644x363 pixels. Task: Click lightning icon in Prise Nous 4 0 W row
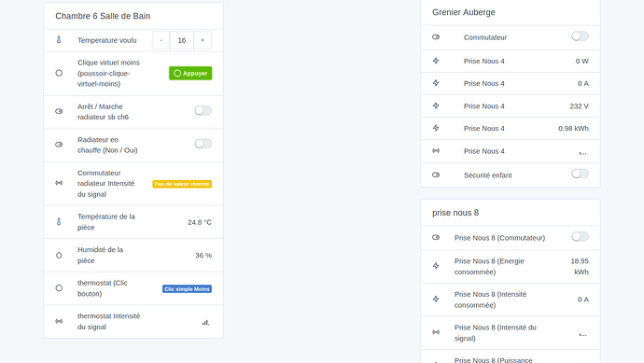tap(436, 61)
